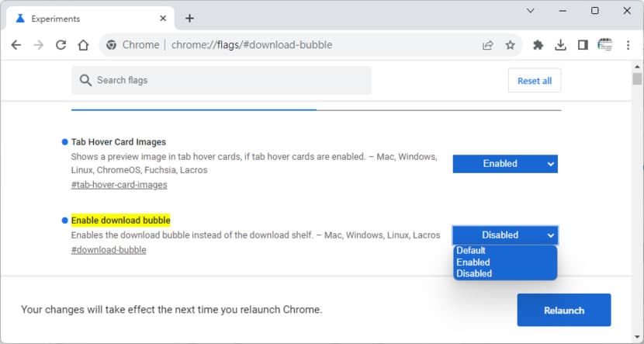644x344 pixels.
Task: Open Tab Hover Card Images Enabled dropdown
Action: click(505, 164)
